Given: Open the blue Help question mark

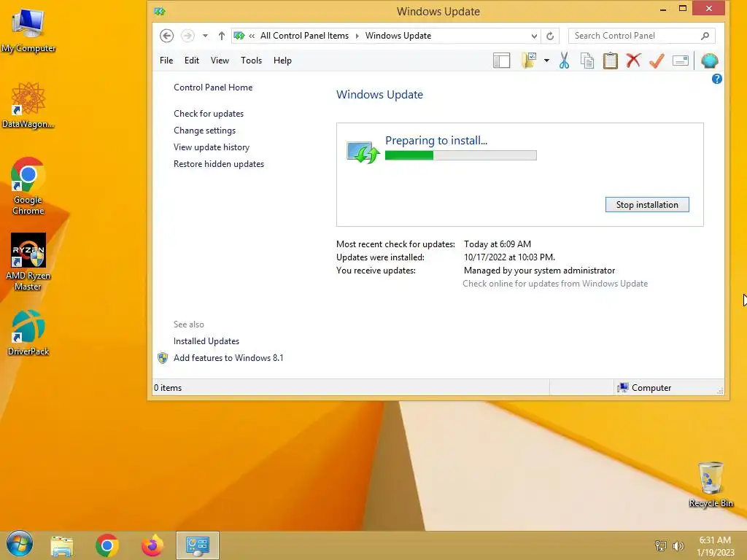Looking at the screenshot, I should click(716, 79).
